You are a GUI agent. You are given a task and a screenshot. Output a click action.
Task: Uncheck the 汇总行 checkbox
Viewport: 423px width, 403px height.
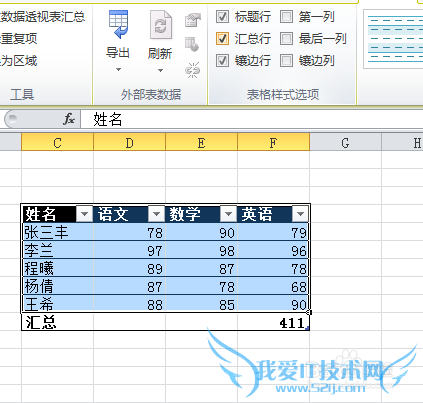click(x=222, y=39)
